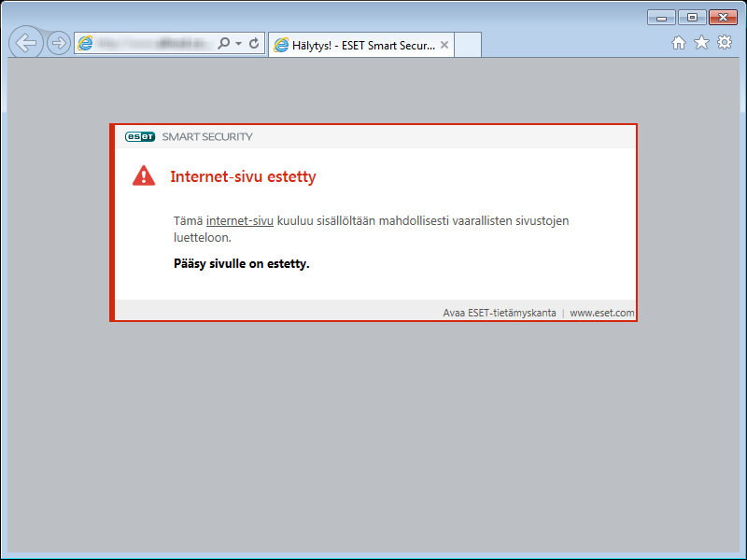Image resolution: width=747 pixels, height=560 pixels.
Task: Visit the www.eset.com link
Action: tap(602, 313)
